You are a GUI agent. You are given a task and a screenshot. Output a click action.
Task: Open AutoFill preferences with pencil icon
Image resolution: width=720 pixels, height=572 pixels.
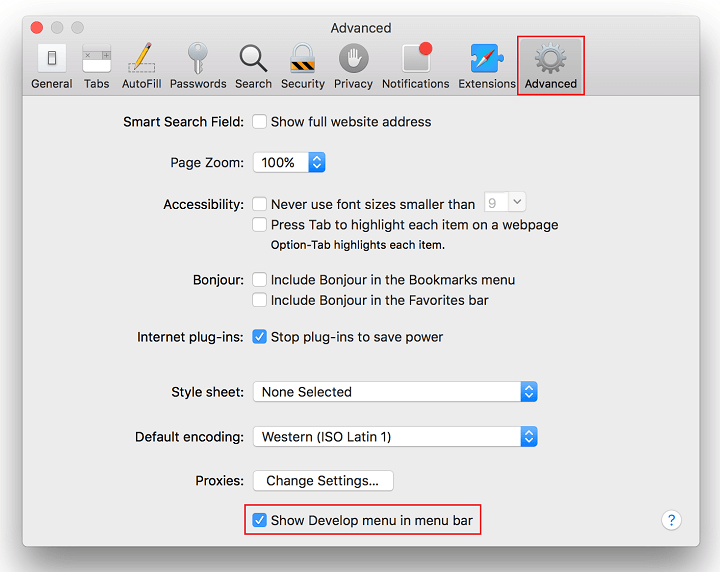141,66
